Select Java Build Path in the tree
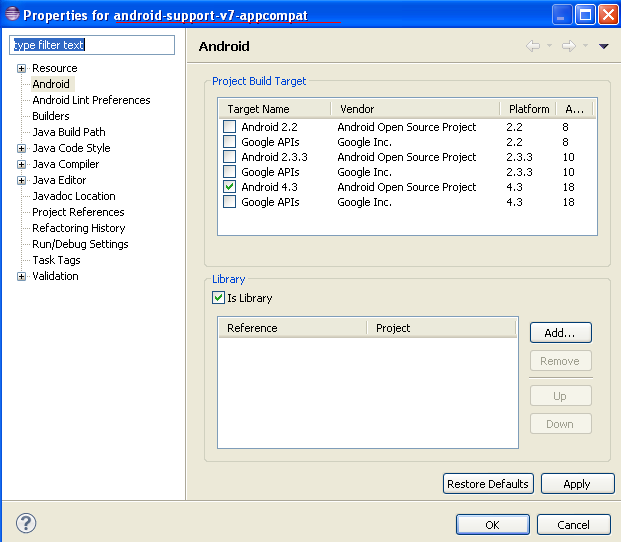Image resolution: width=621 pixels, height=542 pixels. click(x=69, y=132)
